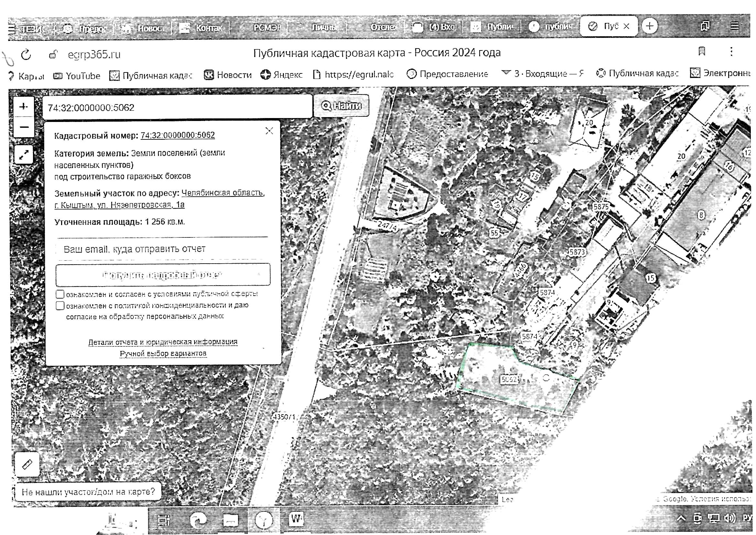Viewport: 756px width, 535px height.
Task: Click the get detailed report button
Action: tap(163, 274)
